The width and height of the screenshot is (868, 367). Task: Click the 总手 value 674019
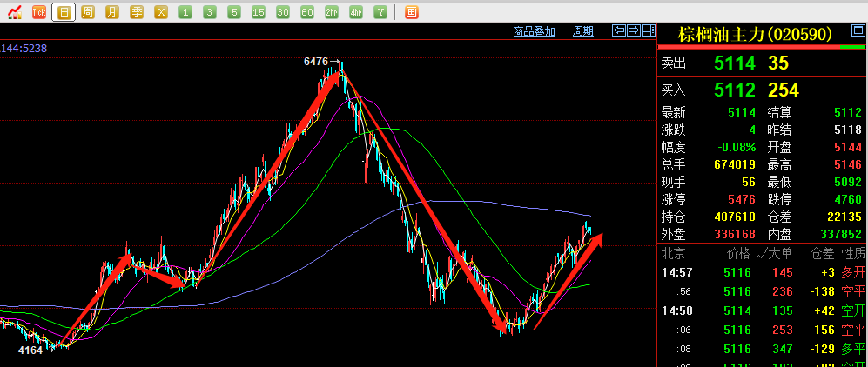(734, 164)
